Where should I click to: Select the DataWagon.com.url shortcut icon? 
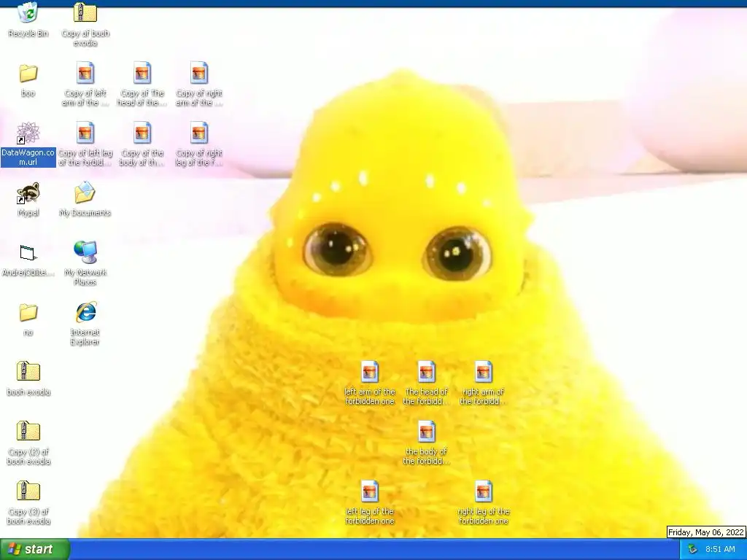[28, 133]
